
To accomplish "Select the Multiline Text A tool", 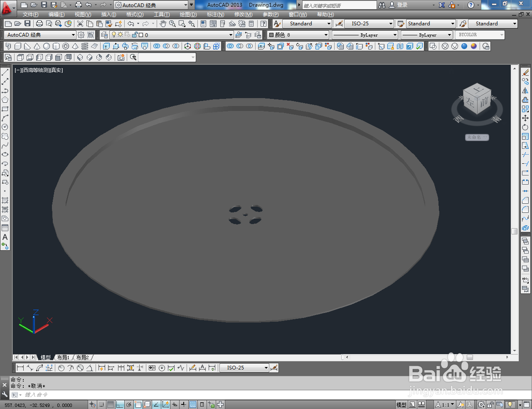I will coord(5,237).
